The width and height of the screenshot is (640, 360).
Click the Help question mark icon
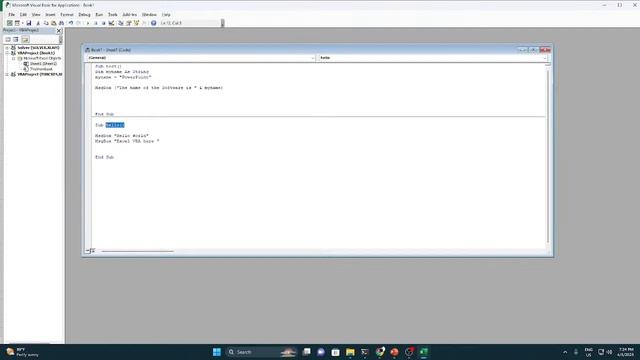[x=153, y=23]
